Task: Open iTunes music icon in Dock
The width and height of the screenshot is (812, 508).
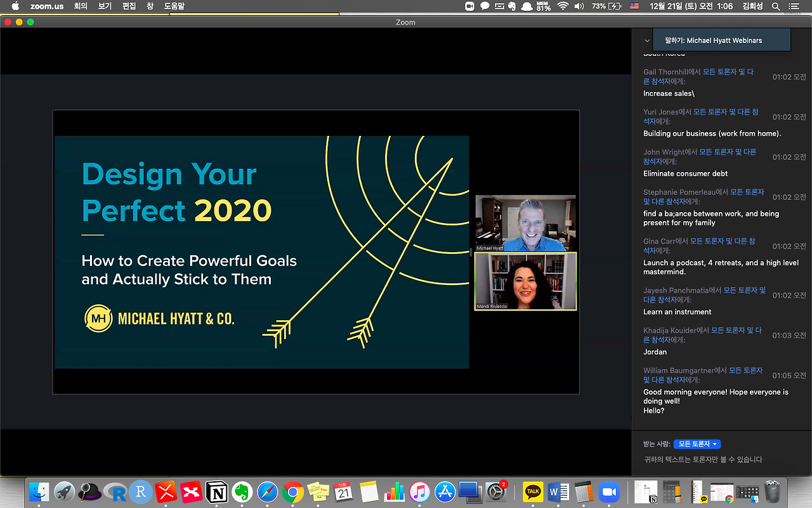Action: [419, 491]
